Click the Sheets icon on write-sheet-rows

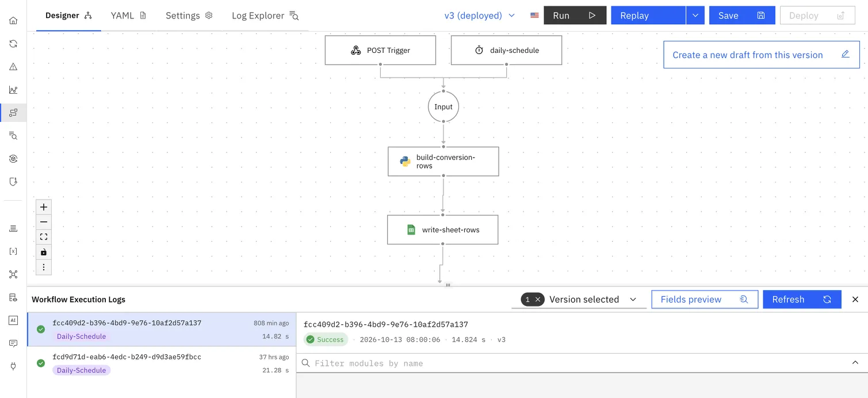(x=411, y=229)
